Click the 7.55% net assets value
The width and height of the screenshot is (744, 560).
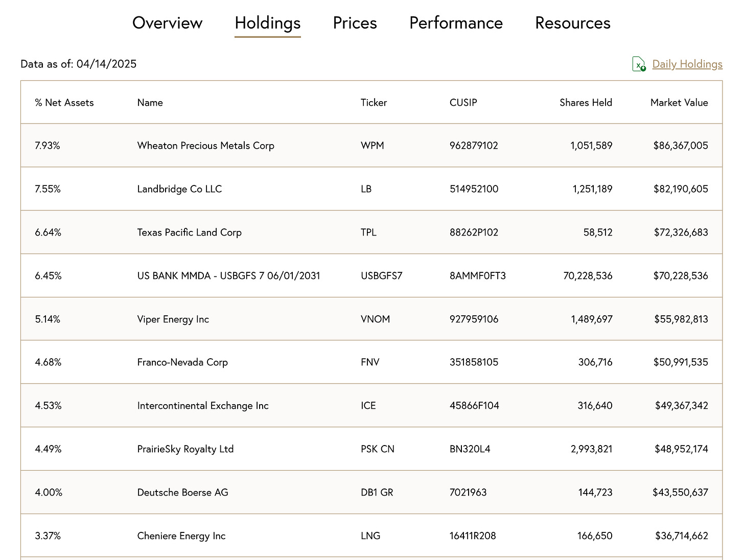pos(48,189)
